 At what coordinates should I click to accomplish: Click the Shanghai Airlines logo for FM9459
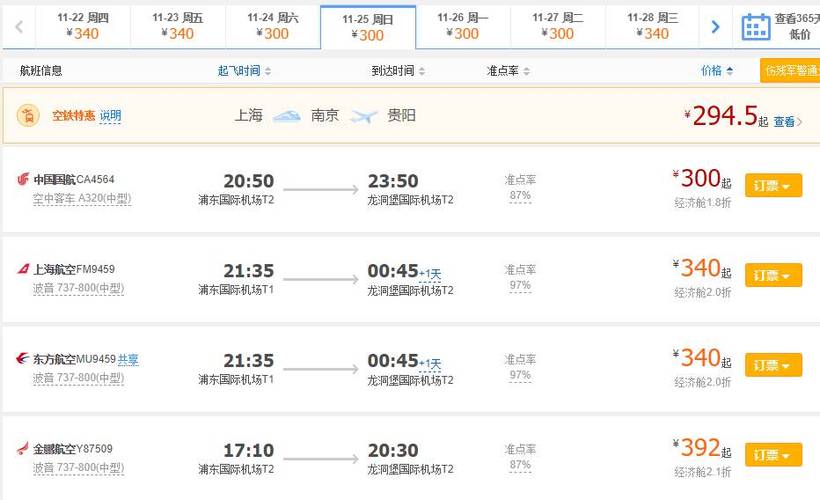click(23, 269)
